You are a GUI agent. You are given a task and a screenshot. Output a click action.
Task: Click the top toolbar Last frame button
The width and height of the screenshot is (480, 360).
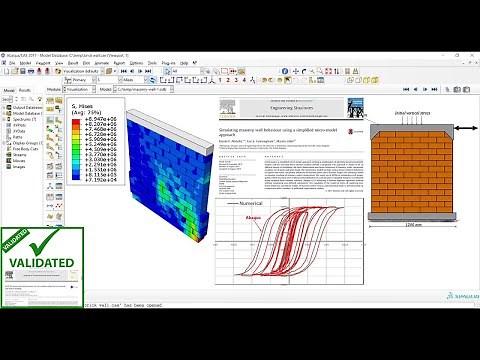[x=148, y=71]
